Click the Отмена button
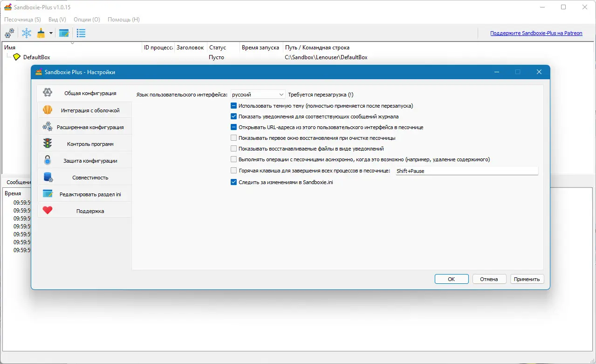 pyautogui.click(x=489, y=279)
